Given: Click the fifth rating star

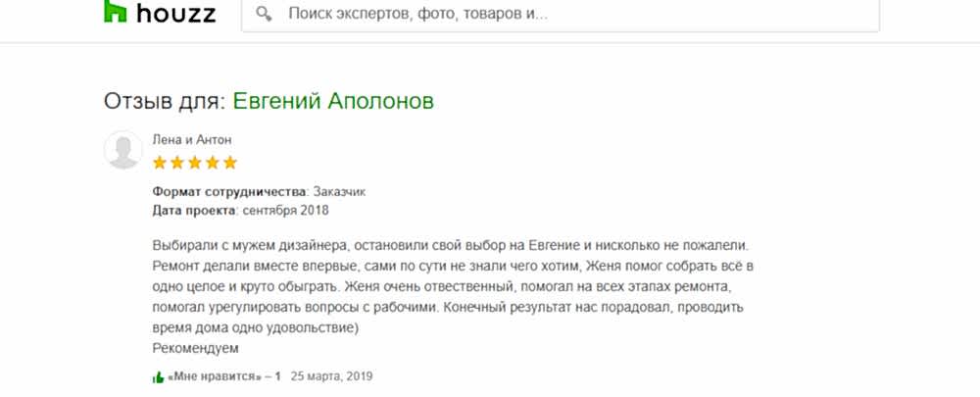Looking at the screenshot, I should click(230, 162).
